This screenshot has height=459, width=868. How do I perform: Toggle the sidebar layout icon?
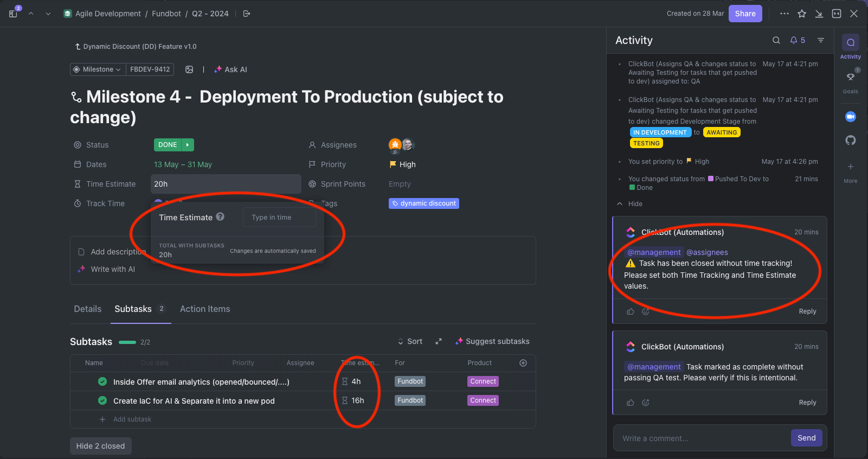[13, 14]
